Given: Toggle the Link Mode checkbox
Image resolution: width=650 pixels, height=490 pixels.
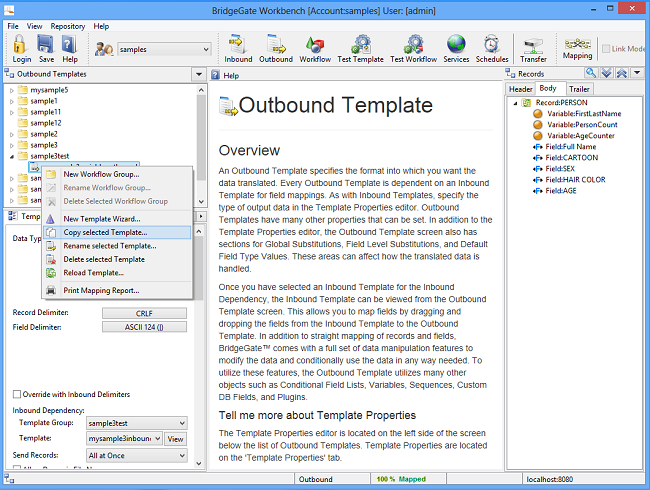Looking at the screenshot, I should click(606, 49).
